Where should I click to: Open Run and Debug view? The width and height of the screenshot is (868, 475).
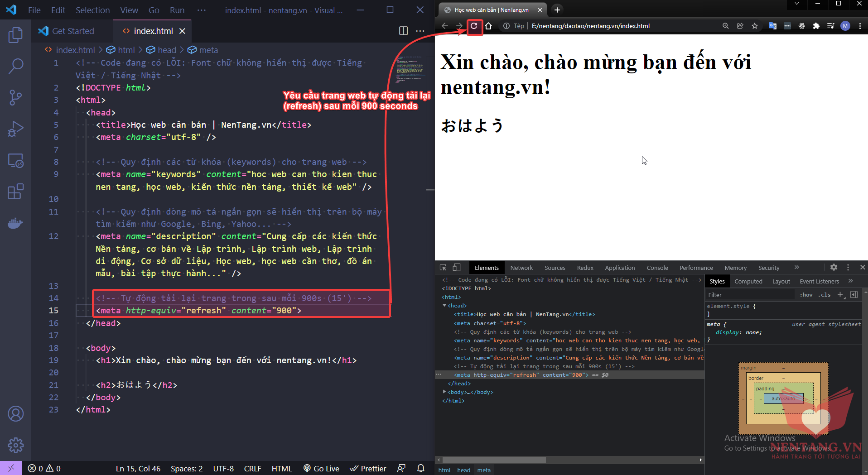15,129
